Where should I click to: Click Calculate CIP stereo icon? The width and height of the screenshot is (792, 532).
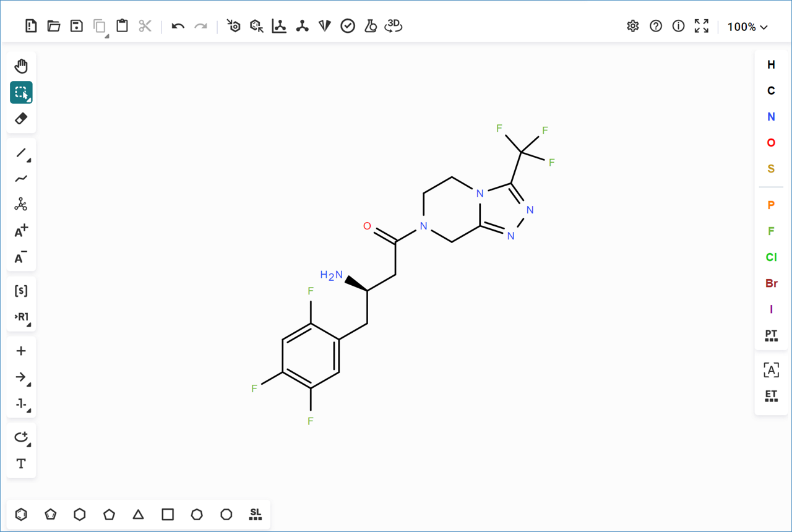click(x=325, y=26)
